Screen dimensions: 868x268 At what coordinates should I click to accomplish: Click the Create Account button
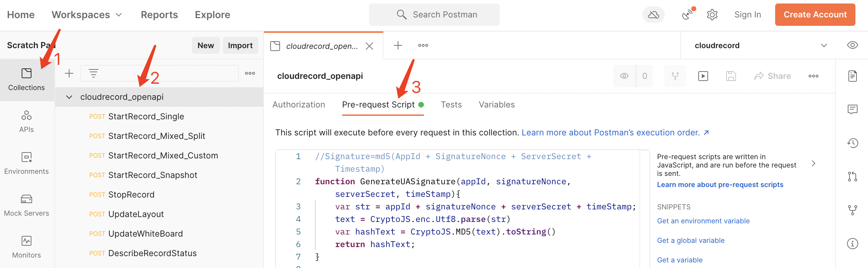[815, 15]
